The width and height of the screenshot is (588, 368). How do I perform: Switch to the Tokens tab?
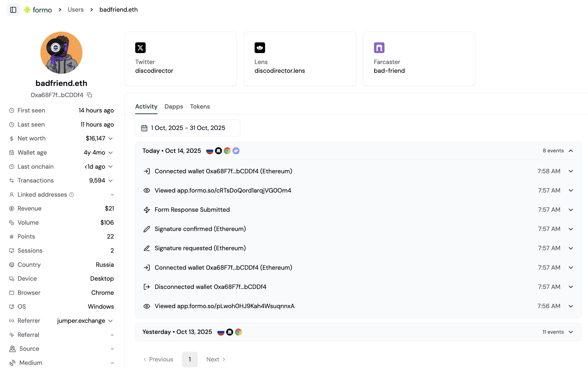[200, 107]
